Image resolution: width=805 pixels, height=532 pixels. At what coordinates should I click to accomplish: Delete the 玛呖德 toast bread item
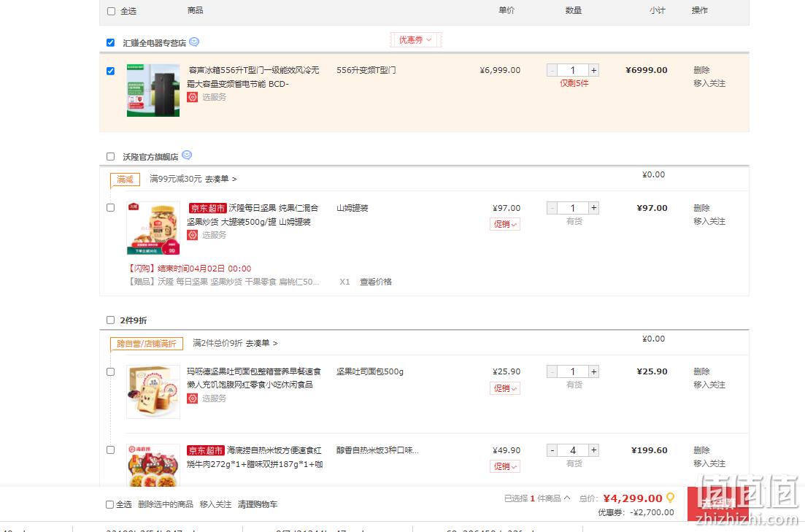701,371
